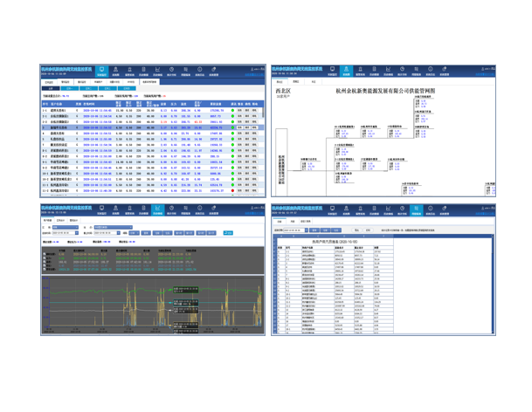
Task: Select the highlighted row in the monitoring table
Action: [131, 127]
